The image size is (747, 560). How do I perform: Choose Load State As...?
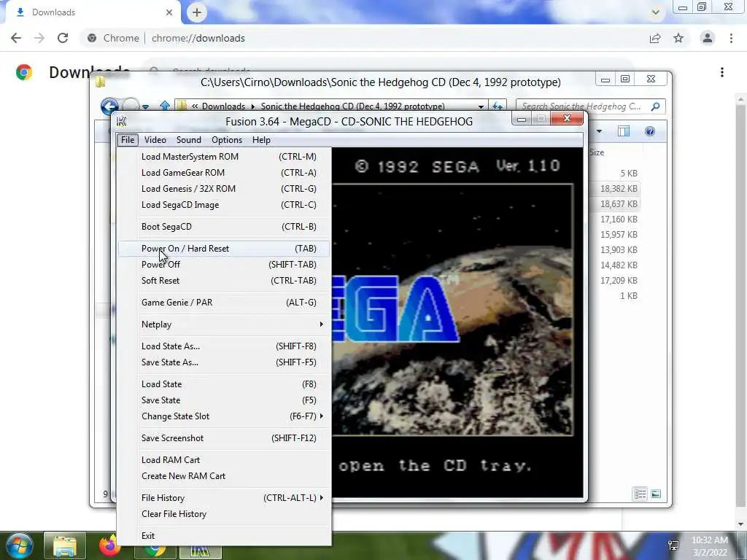click(x=224, y=346)
